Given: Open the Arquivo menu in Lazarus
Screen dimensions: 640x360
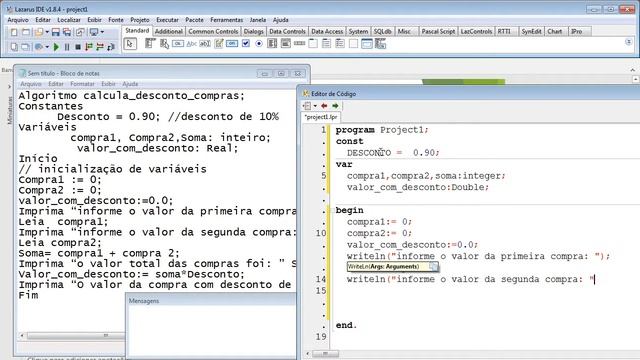Looking at the screenshot, I should 18,20.
